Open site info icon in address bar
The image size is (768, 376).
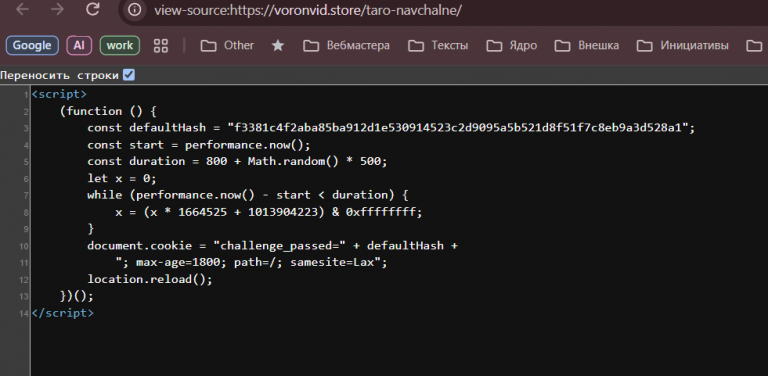(135, 10)
